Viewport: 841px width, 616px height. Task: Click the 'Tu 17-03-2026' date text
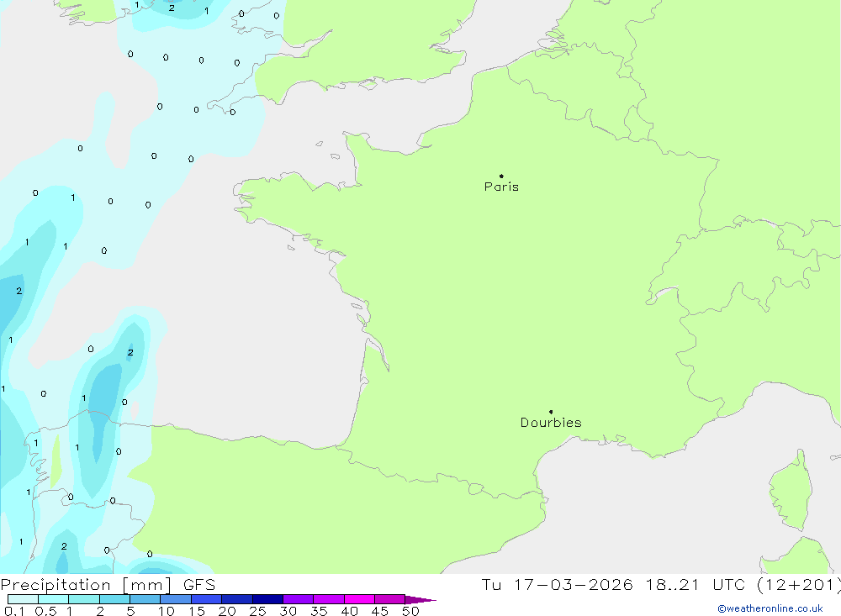tap(557, 584)
